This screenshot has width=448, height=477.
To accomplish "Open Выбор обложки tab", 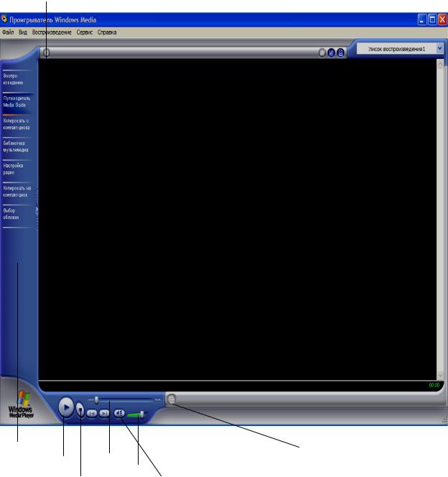I will click(x=18, y=214).
